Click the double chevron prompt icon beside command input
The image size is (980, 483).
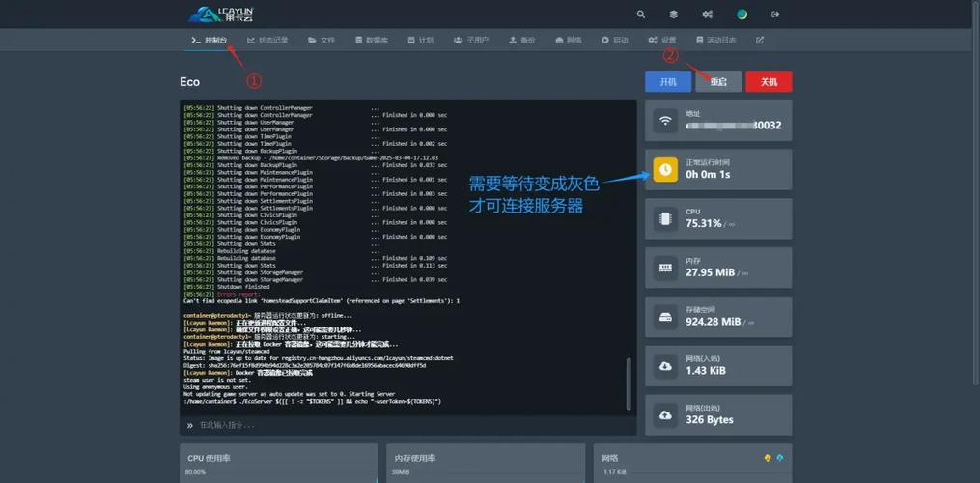click(x=190, y=425)
